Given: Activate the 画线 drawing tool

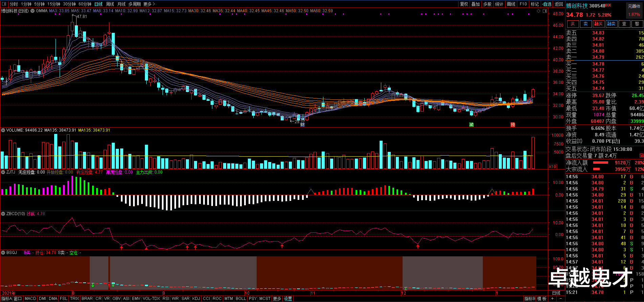Looking at the screenshot, I should [511, 4].
